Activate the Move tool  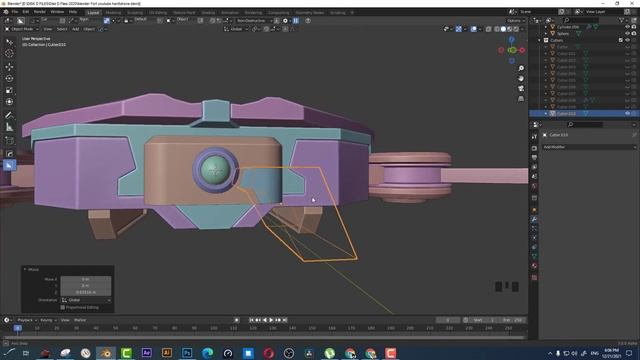pyautogui.click(x=9, y=67)
